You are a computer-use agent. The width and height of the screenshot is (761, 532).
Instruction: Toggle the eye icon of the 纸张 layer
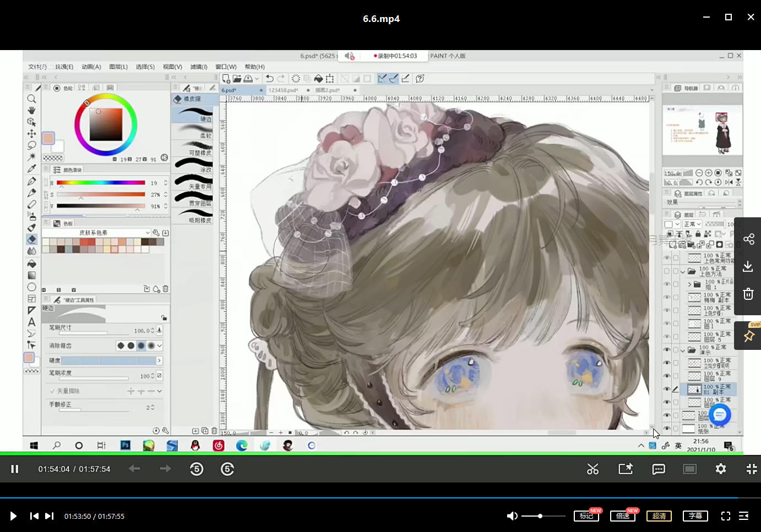pyautogui.click(x=667, y=429)
